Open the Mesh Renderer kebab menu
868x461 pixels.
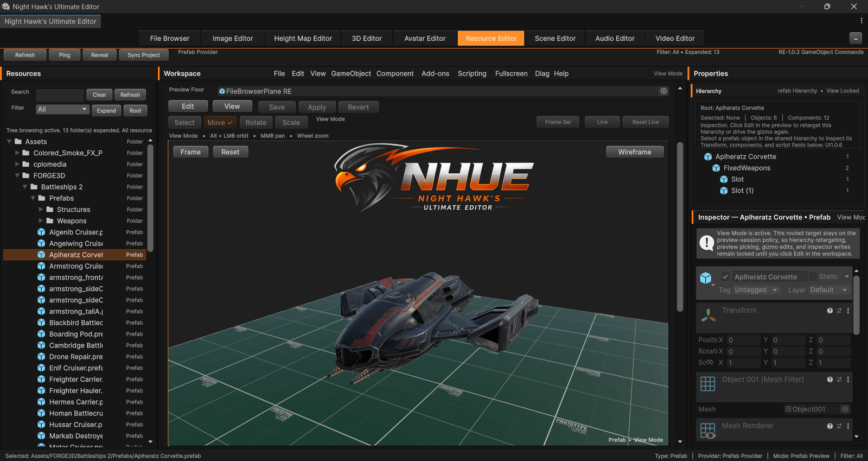848,426
